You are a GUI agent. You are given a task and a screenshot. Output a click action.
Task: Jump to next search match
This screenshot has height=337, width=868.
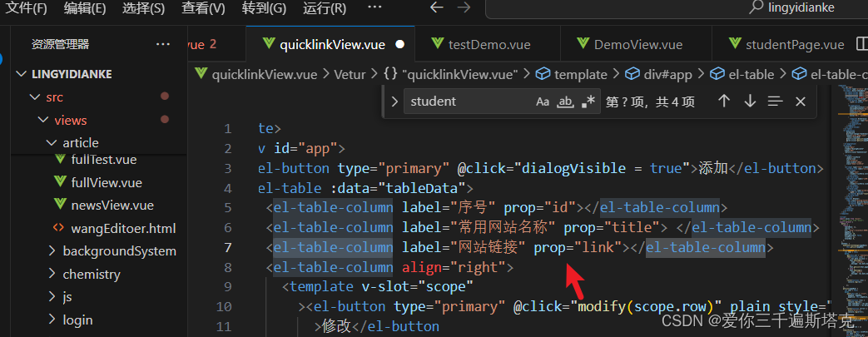pos(750,102)
